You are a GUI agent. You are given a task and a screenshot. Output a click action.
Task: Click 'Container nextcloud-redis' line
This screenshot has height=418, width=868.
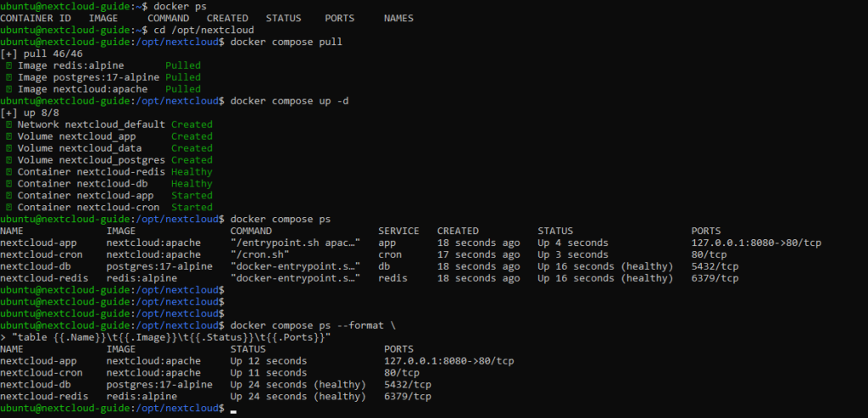(x=92, y=172)
